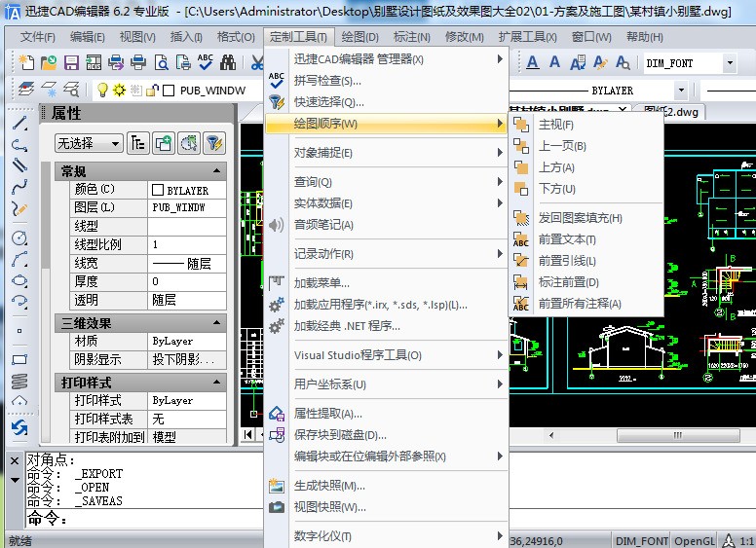756x548 pixels.
Task: Click 加载菜单... entry
Action: pyautogui.click(x=387, y=282)
